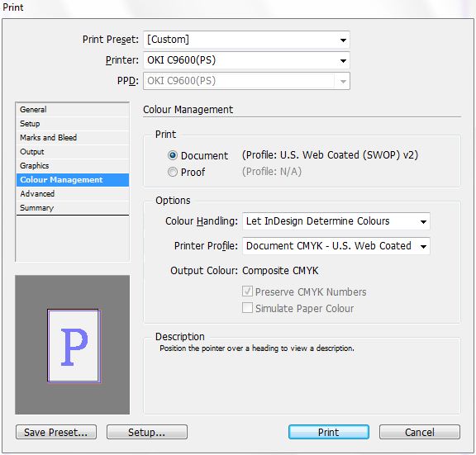This screenshot has height=455, width=476.
Task: Click the Profile: N/A text
Action: click(272, 172)
